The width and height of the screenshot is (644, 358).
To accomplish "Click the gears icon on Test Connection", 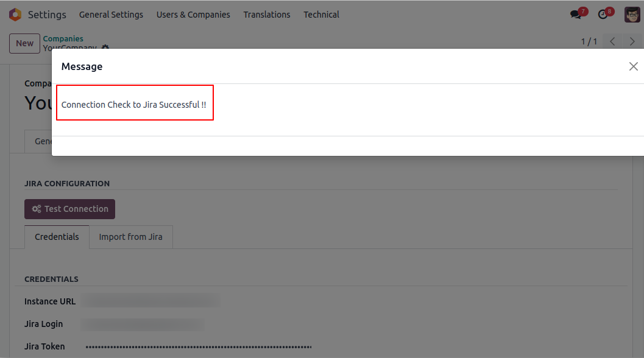I will (37, 209).
